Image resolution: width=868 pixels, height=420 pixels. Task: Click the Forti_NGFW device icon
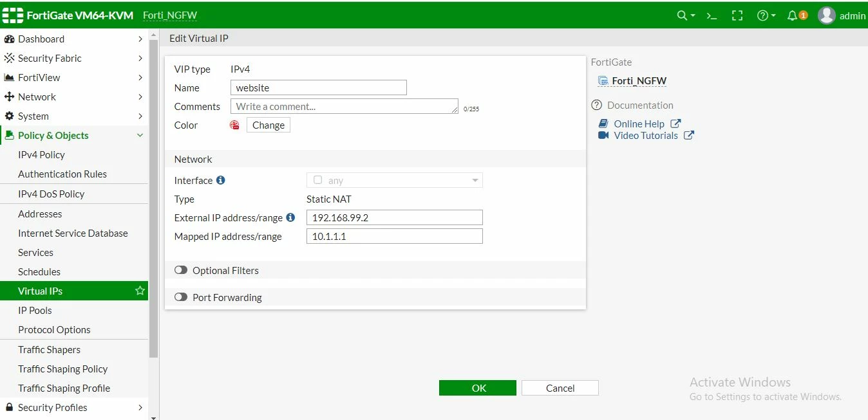click(x=603, y=81)
